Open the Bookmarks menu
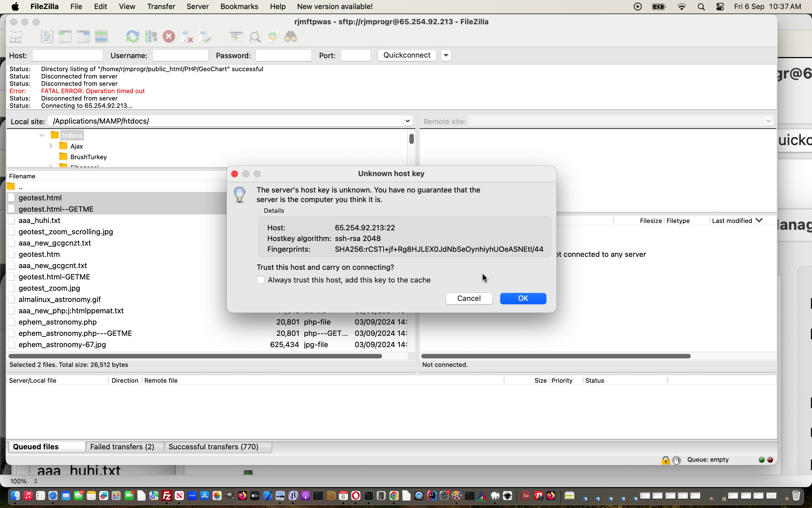 (239, 7)
